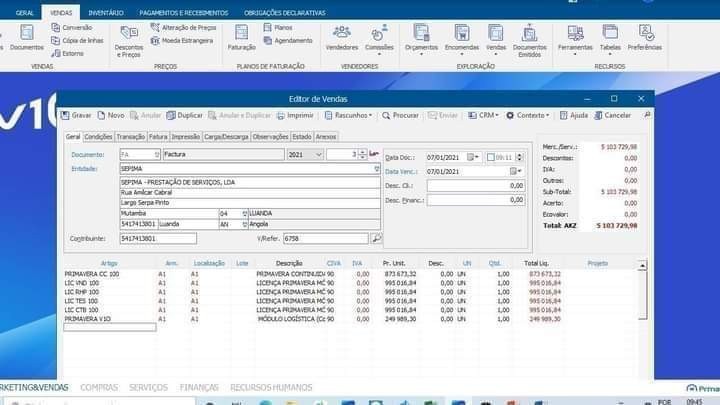Click the Estorno ribbon command
Viewport: 720px width, 405px height.
68,53
